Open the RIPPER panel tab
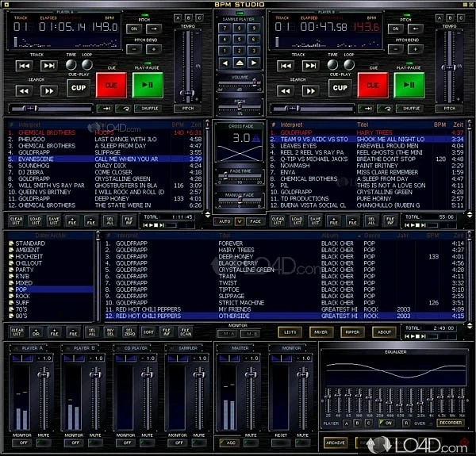 352,331
